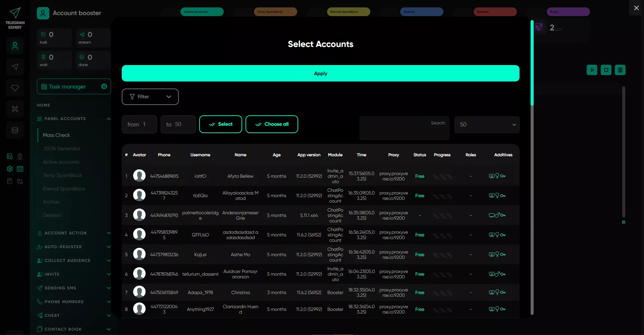644x335 pixels.
Task: Click the swap arrows icon in lower rail
Action: point(20,181)
